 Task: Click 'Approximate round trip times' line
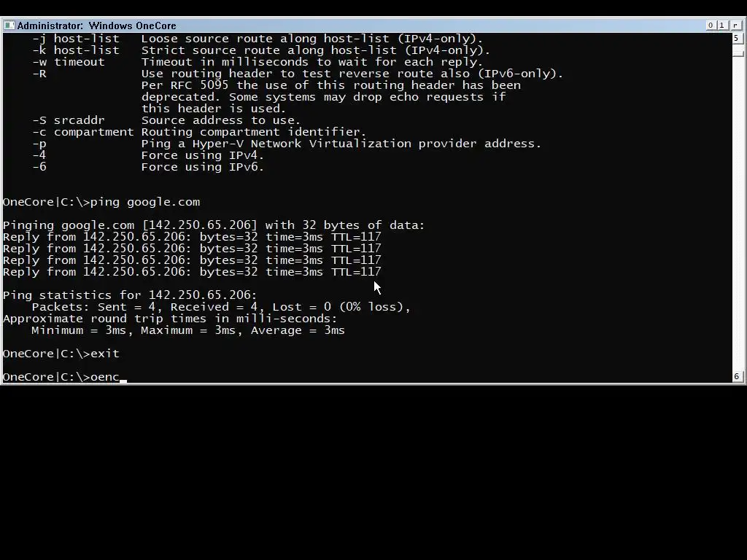click(x=169, y=319)
